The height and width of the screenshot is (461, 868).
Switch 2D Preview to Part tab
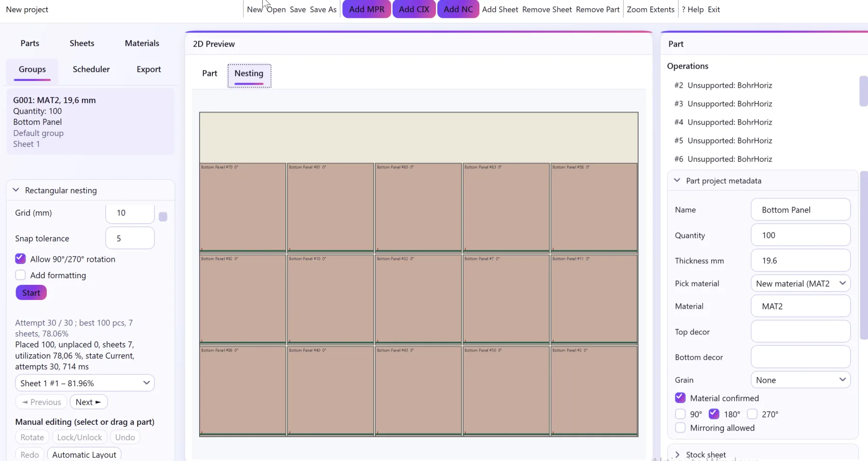pos(210,73)
